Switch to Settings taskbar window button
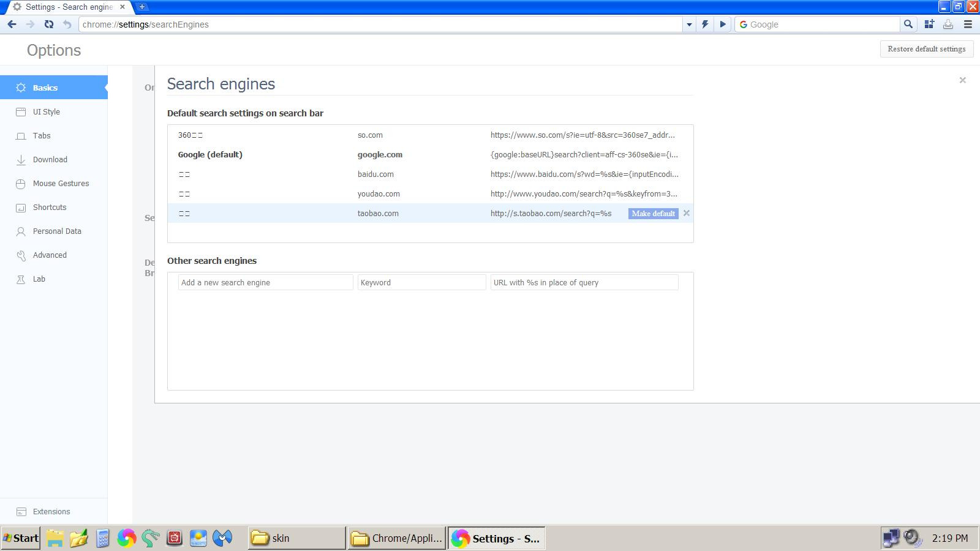The image size is (980, 551). click(496, 538)
